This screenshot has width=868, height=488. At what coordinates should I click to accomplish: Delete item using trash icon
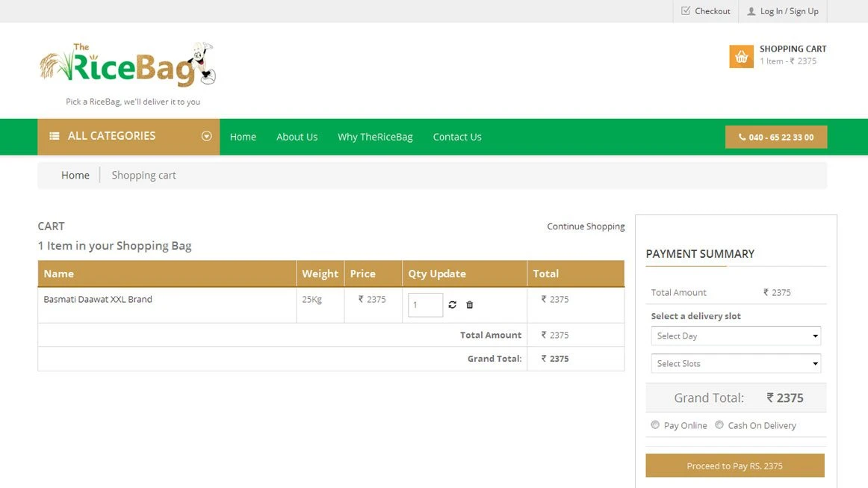pos(470,305)
